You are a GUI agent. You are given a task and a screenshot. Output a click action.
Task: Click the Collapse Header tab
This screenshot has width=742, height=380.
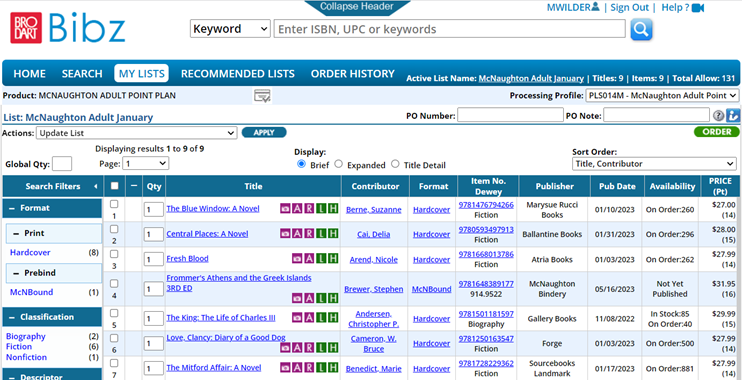click(x=357, y=7)
